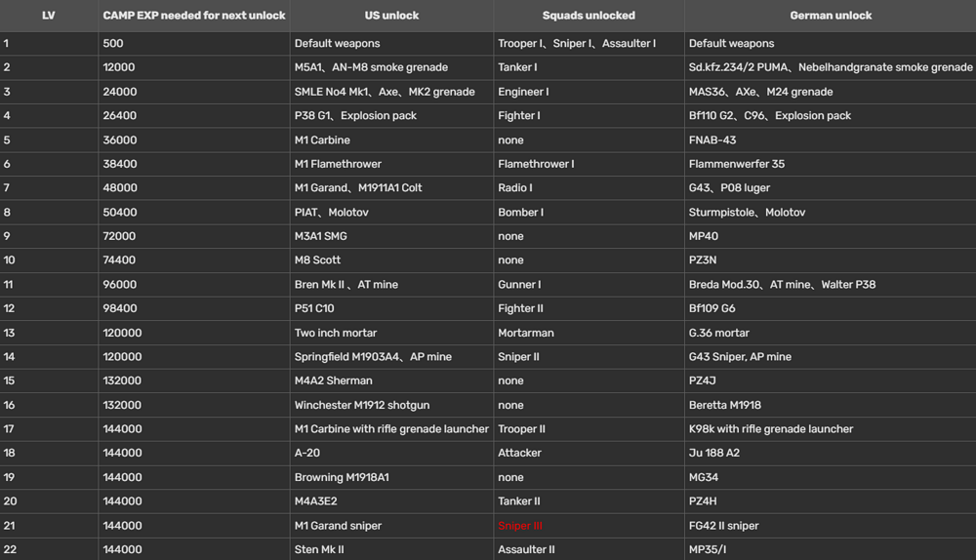Select the Mortarman squad cell

[589, 333]
